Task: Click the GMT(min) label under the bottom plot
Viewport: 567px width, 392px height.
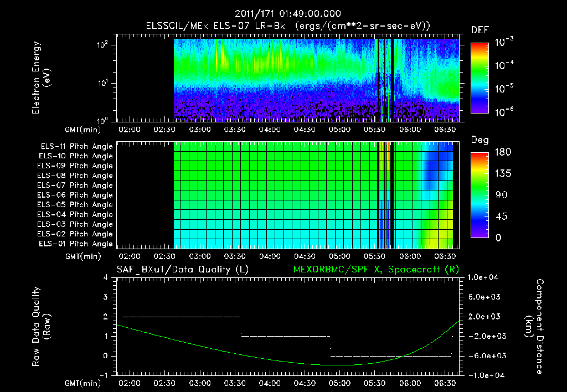Action: (x=83, y=383)
